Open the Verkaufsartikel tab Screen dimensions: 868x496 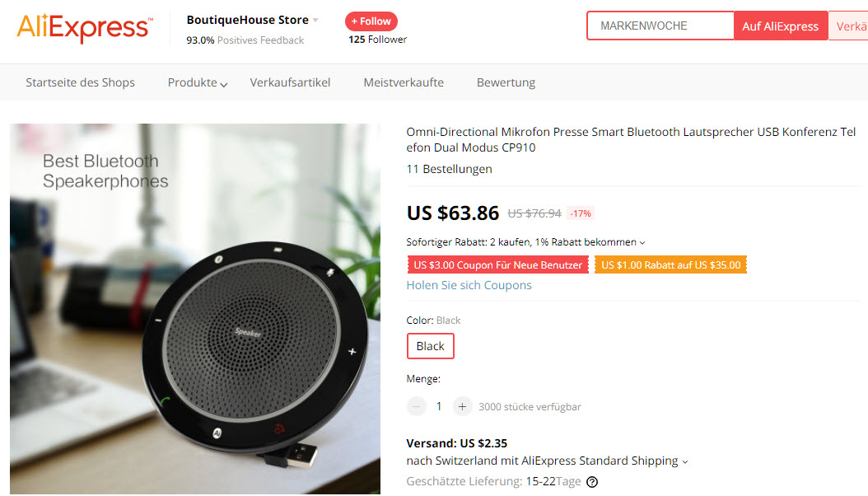coord(290,82)
